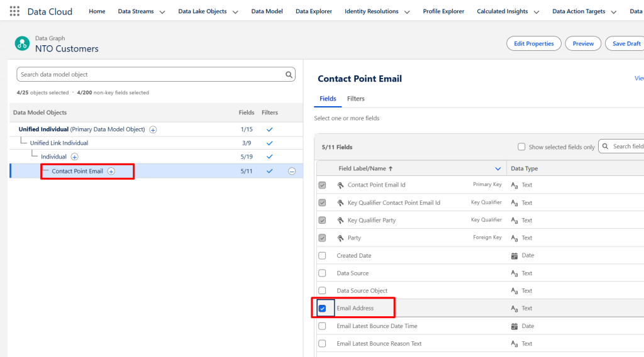Select Unified Link Individual tree row
Screen dimensions: 644x357
click(x=156, y=143)
